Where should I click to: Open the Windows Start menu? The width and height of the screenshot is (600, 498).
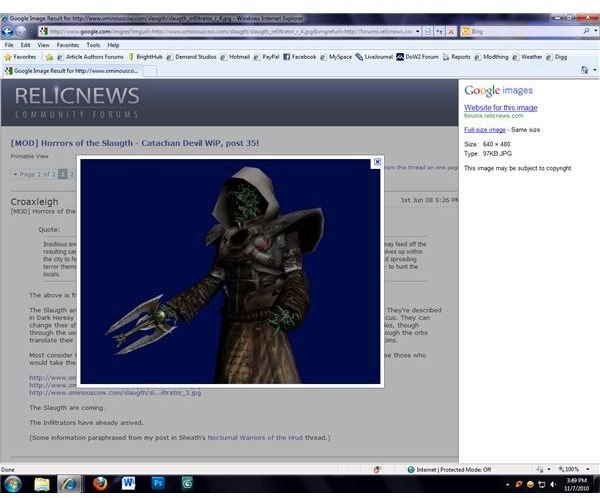pyautogui.click(x=12, y=484)
